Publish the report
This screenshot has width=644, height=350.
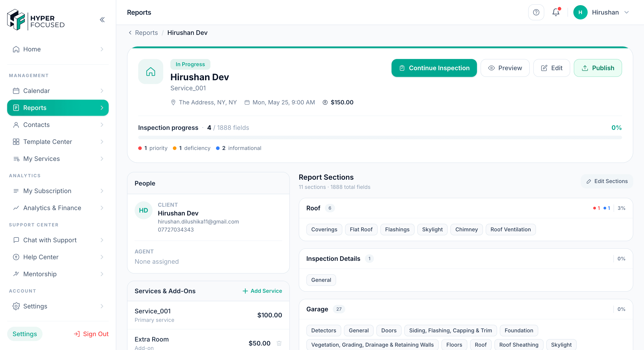(x=598, y=68)
